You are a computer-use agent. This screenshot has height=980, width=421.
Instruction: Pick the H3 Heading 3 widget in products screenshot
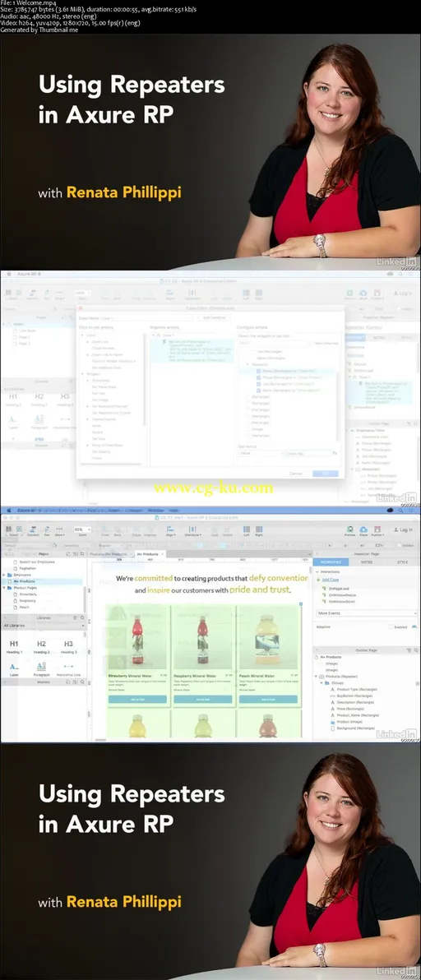[x=68, y=647]
